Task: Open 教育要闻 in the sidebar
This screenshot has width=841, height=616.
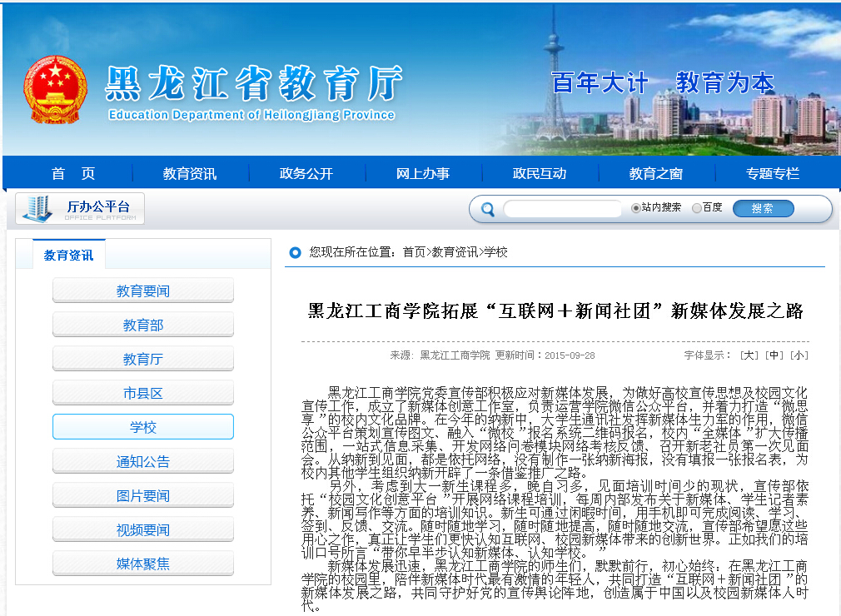Action: 143,291
